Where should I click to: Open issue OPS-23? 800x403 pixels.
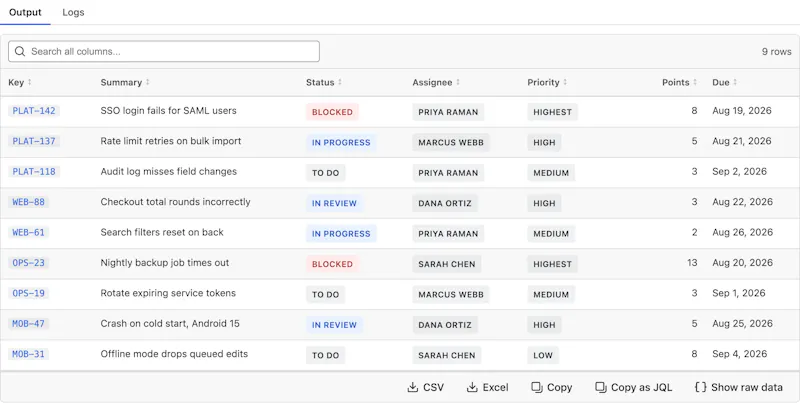point(29,263)
